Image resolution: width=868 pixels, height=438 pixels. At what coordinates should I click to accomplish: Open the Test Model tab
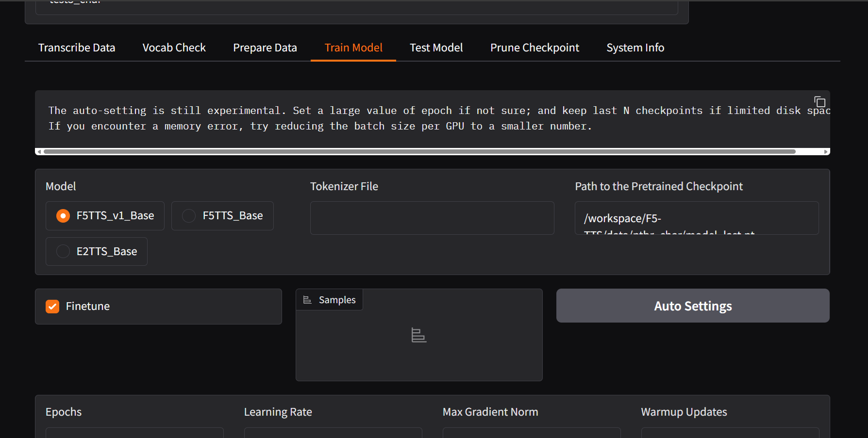(x=436, y=48)
